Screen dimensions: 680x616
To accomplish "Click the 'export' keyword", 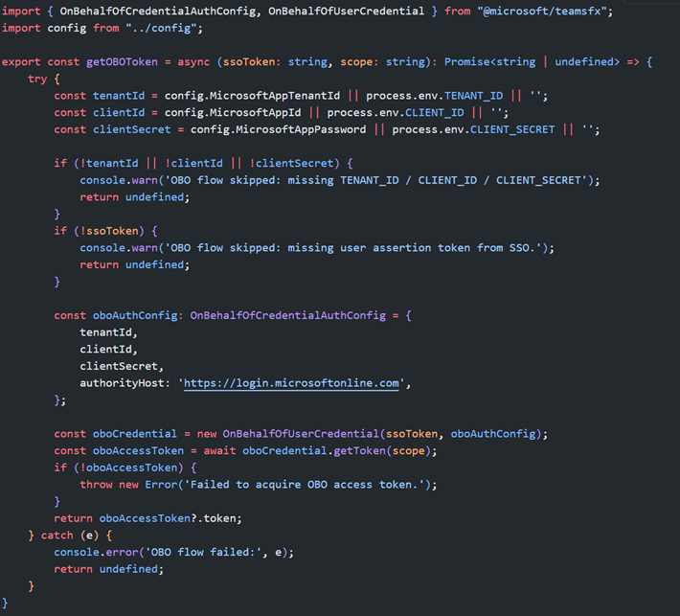I will point(21,62).
